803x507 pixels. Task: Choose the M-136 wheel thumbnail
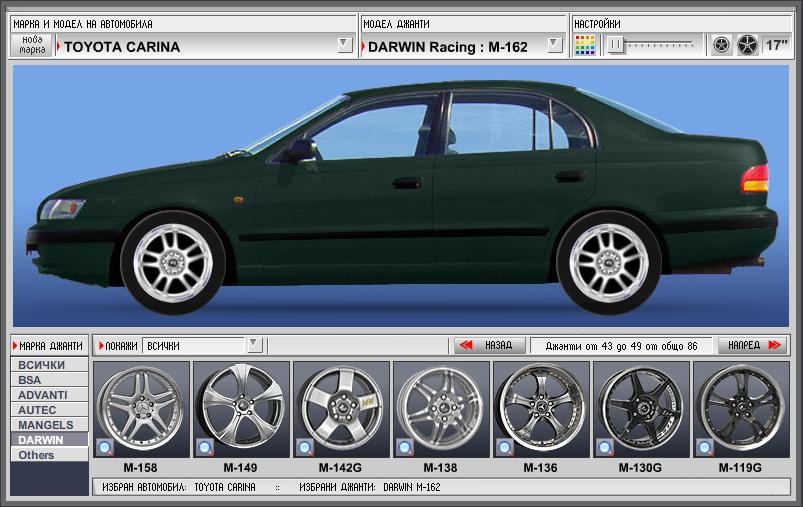541,409
